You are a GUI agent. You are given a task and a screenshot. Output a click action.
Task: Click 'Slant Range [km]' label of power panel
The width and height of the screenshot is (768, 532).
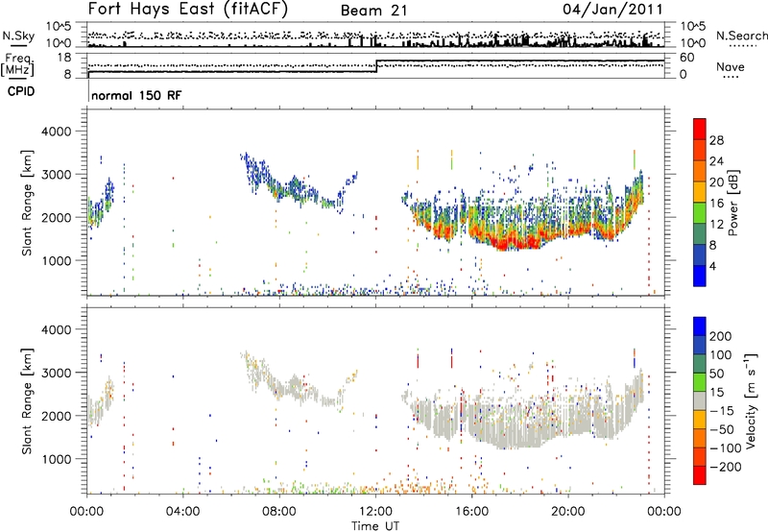28,203
